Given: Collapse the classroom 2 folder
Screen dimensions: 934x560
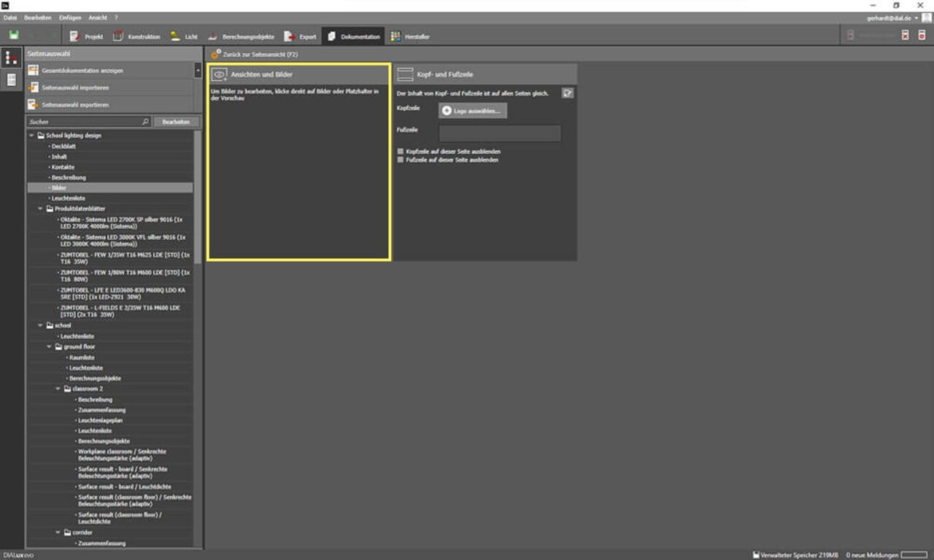Looking at the screenshot, I should coord(58,389).
